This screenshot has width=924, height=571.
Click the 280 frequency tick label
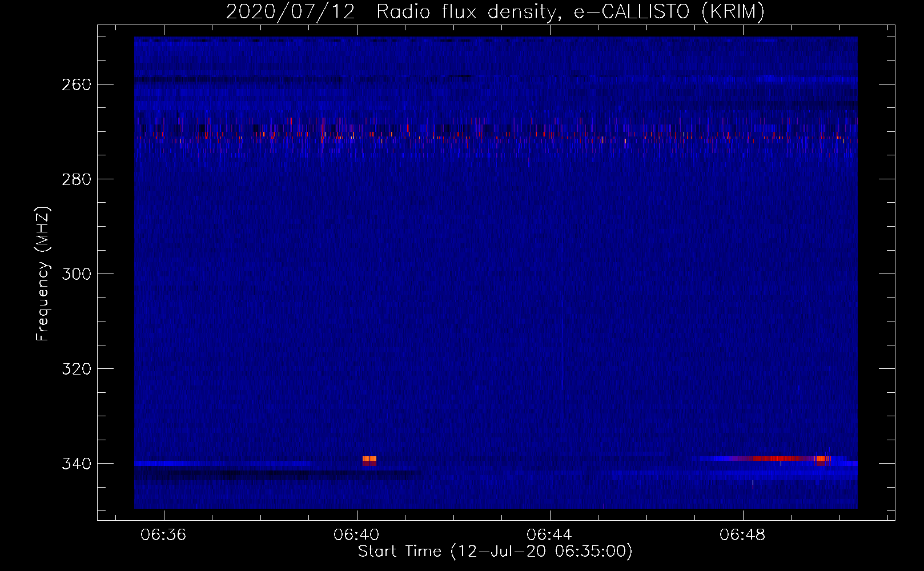[77, 179]
